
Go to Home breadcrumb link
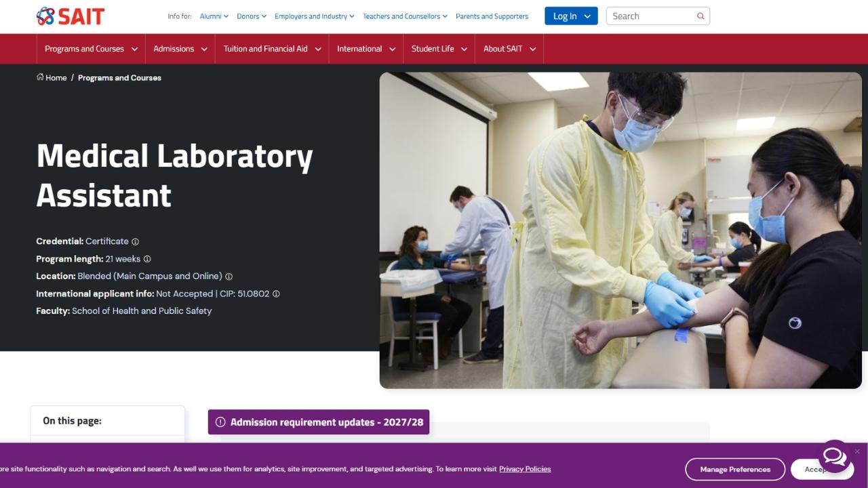(x=56, y=78)
